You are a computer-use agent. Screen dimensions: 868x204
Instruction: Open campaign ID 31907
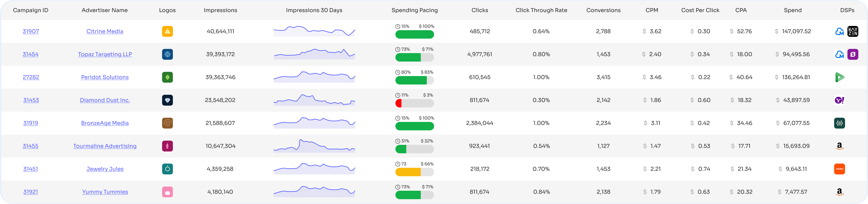point(31,31)
